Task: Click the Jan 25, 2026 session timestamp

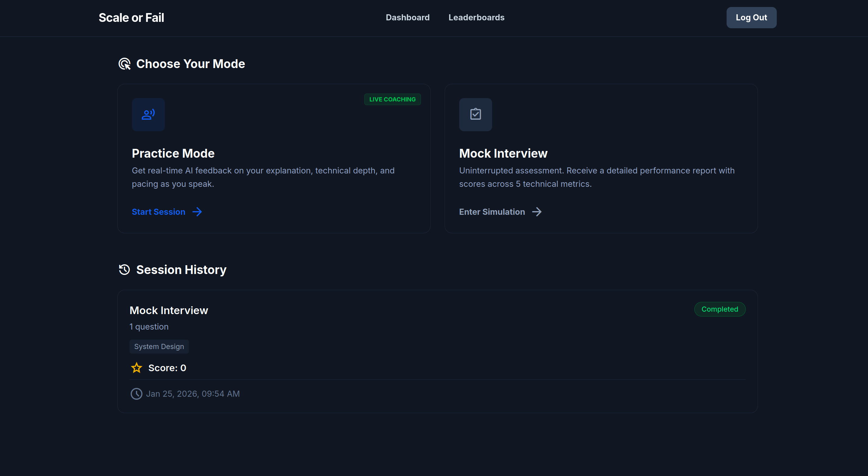Action: tap(193, 394)
